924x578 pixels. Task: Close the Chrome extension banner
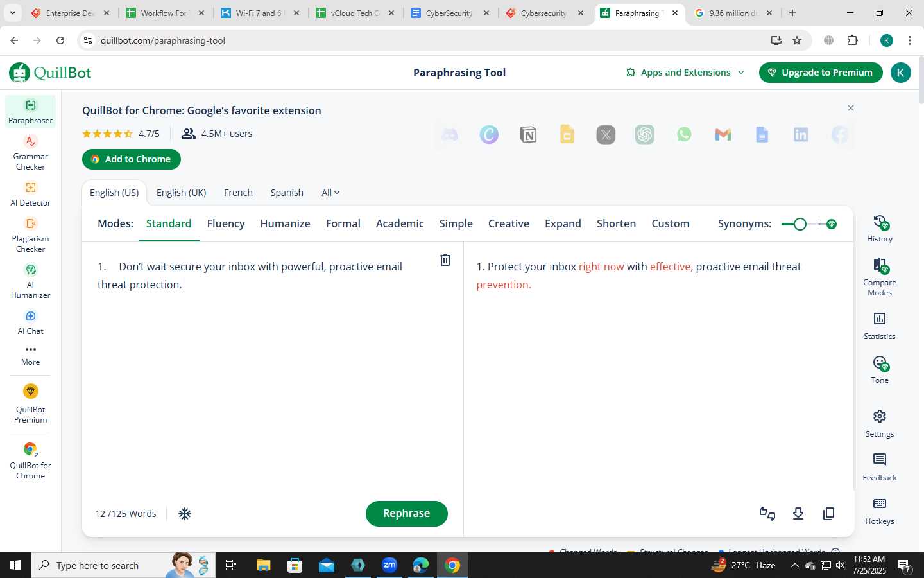[x=851, y=108]
